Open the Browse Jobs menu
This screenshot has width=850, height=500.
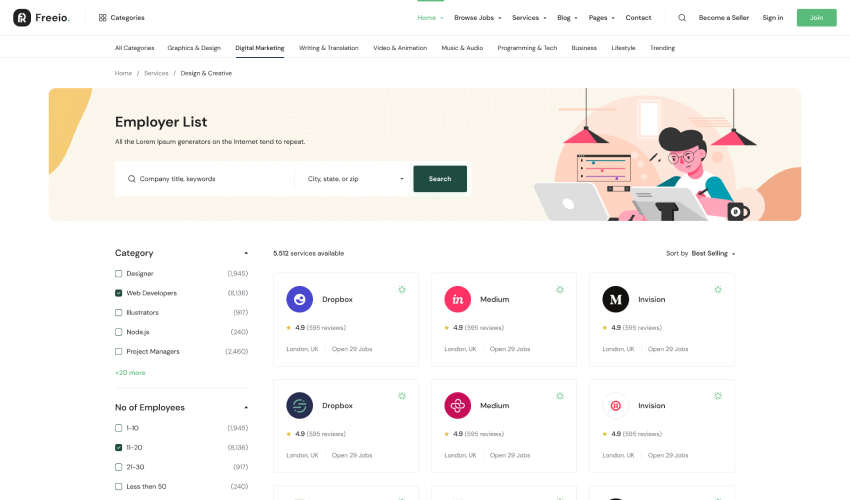point(478,18)
